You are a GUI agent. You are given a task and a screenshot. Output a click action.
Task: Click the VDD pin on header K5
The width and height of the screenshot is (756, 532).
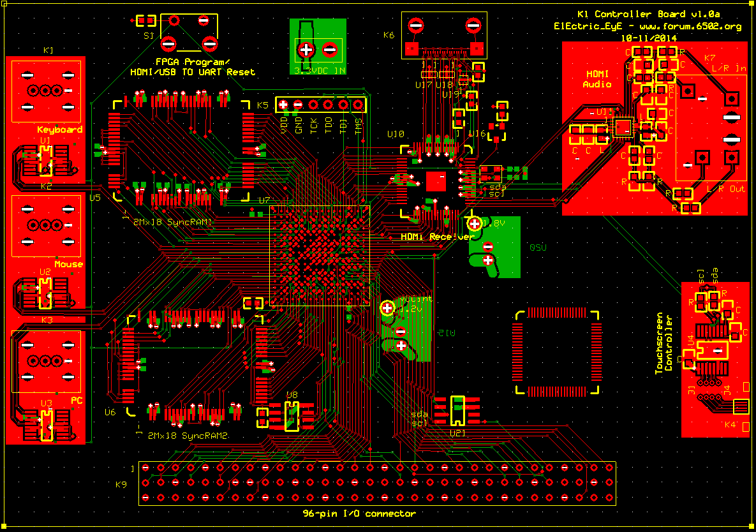click(283, 105)
